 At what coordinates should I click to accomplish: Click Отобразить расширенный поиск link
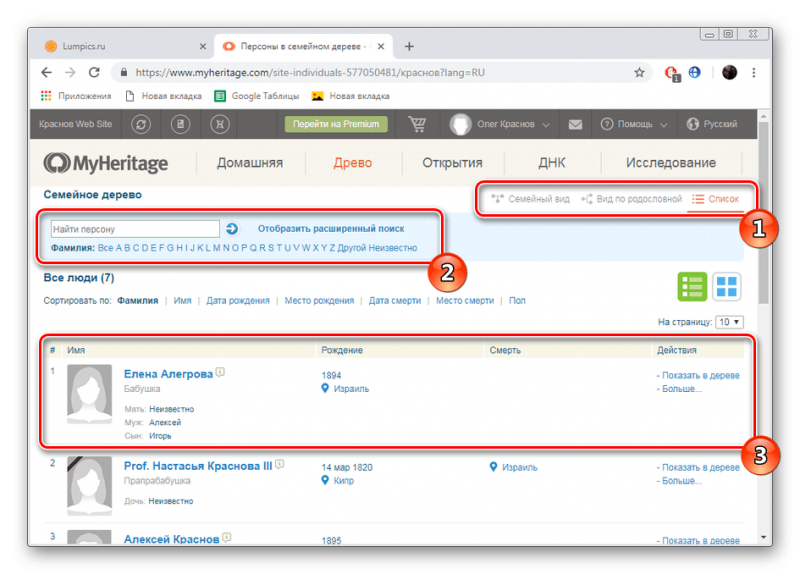pyautogui.click(x=331, y=229)
